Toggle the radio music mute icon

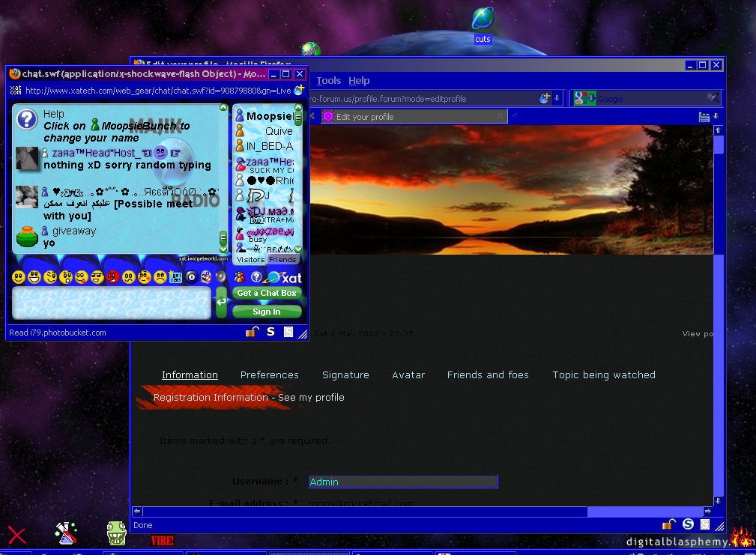pos(206,277)
